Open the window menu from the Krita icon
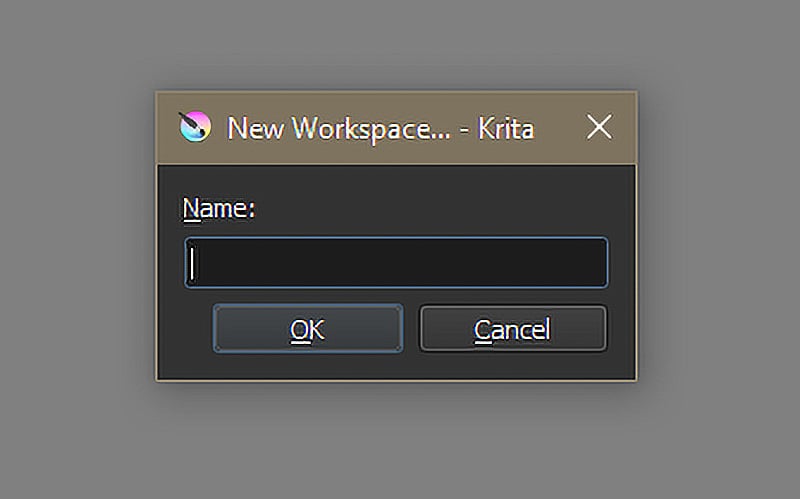Viewport: 800px width, 499px height. tap(195, 127)
